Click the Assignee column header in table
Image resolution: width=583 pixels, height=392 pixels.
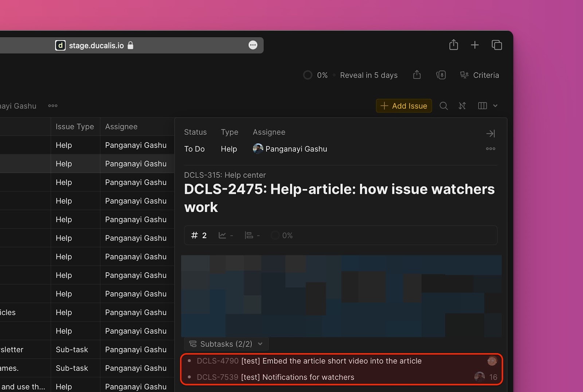(x=121, y=126)
